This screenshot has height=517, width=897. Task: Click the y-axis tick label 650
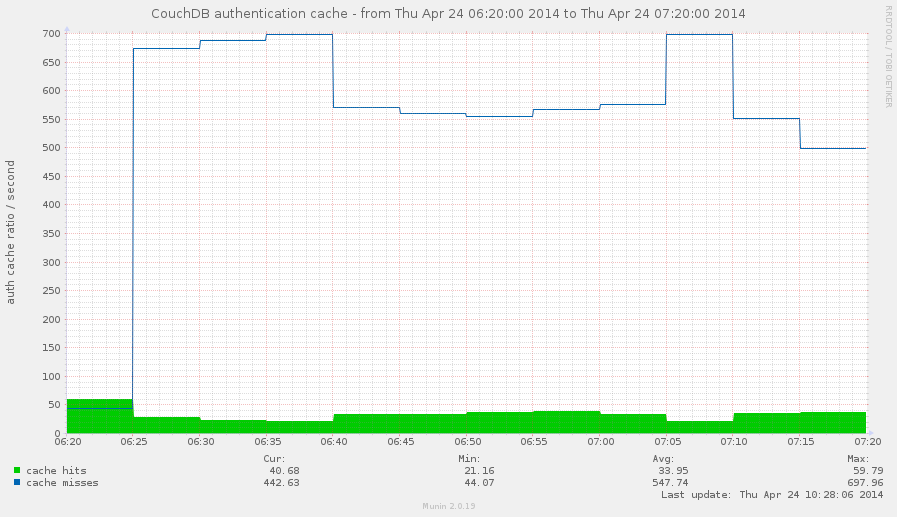click(x=51, y=62)
